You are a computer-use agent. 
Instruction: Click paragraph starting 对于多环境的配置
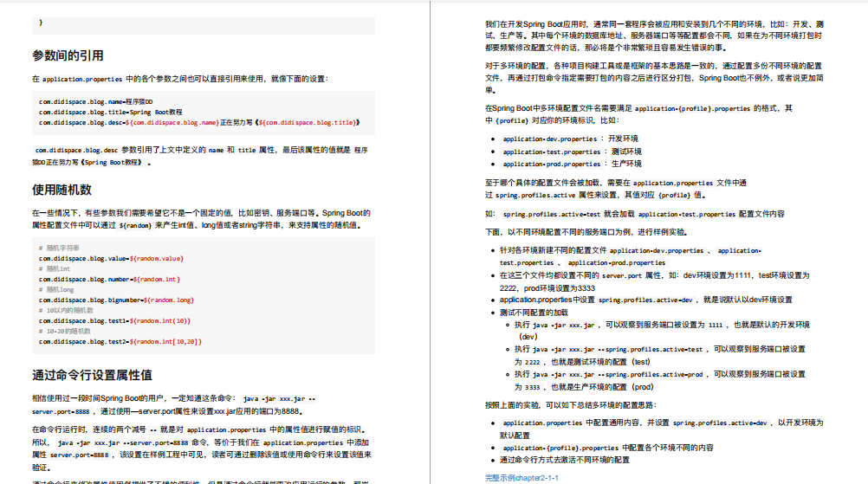point(654,78)
